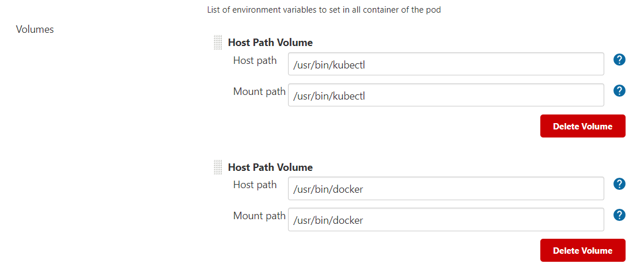Click the Host path label for kubectl

255,60
